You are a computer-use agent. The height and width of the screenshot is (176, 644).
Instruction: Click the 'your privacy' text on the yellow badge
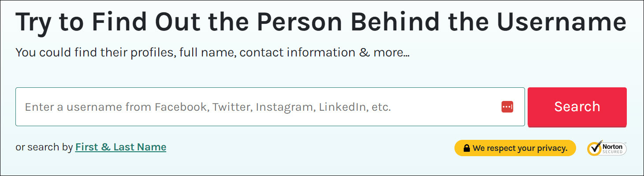coord(543,149)
